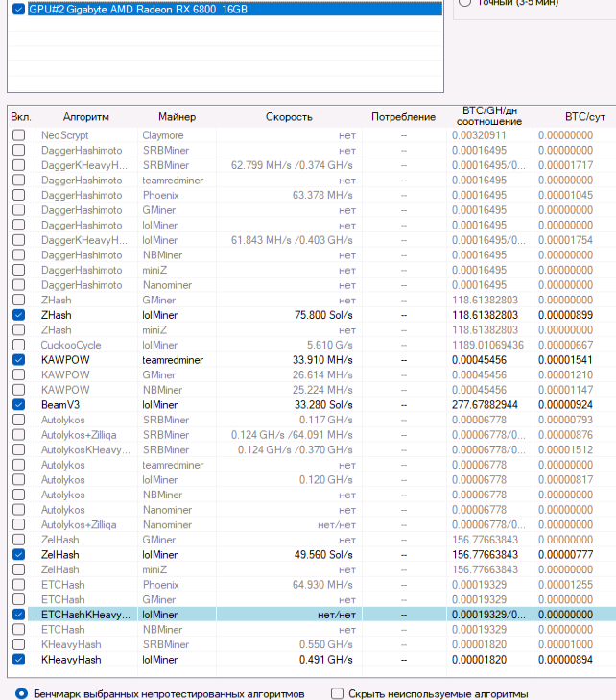Sort by the Майнер column header
Viewport: 616px width, 700px height.
click(178, 117)
